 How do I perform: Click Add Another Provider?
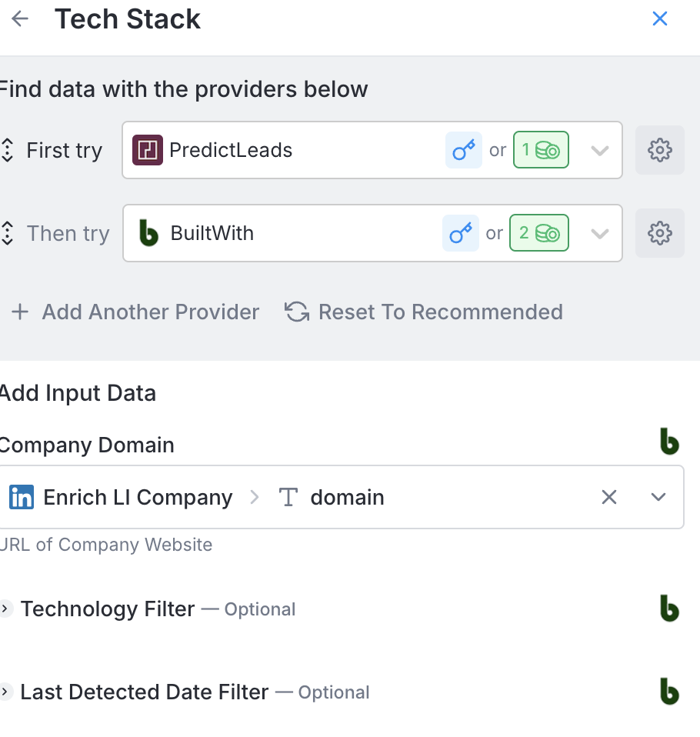(x=135, y=312)
